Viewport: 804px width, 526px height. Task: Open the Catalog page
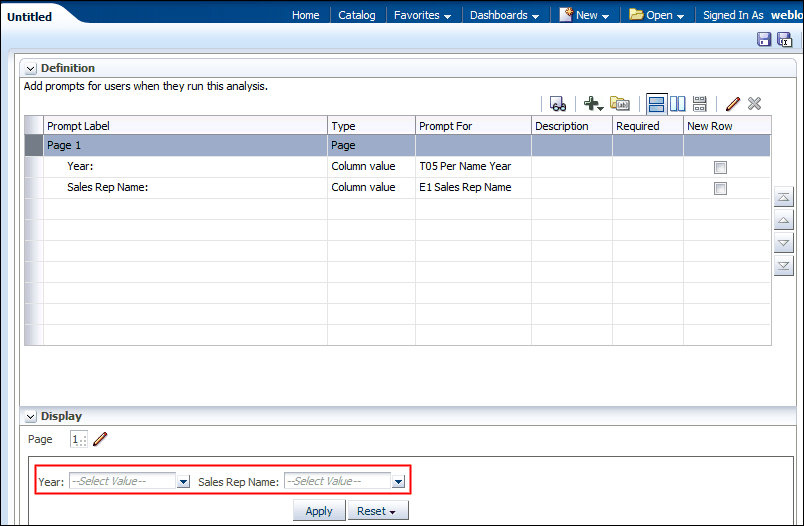[357, 15]
